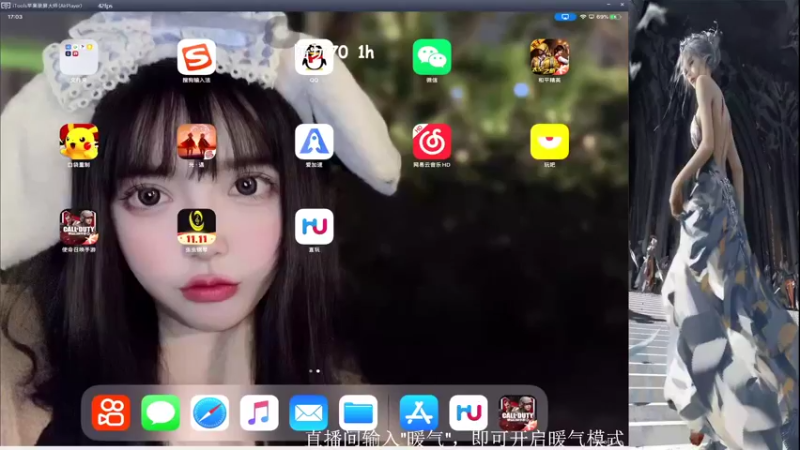Image resolution: width=800 pixels, height=450 pixels.
Task: Open 网易云音乐HD music app
Action: click(x=432, y=142)
